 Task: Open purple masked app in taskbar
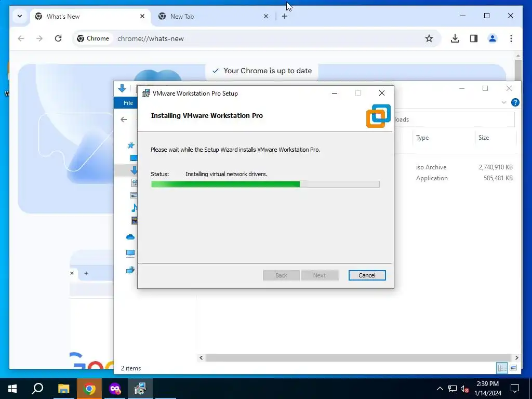click(115, 389)
